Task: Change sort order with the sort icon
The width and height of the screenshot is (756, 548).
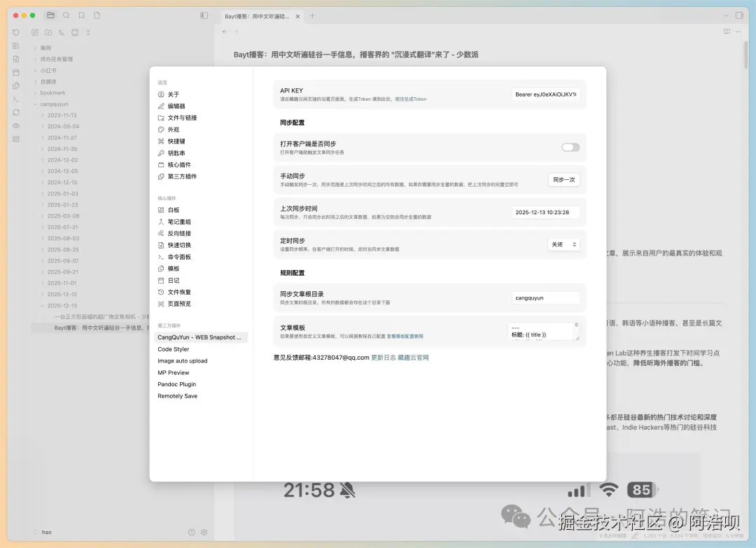Action: click(61, 32)
